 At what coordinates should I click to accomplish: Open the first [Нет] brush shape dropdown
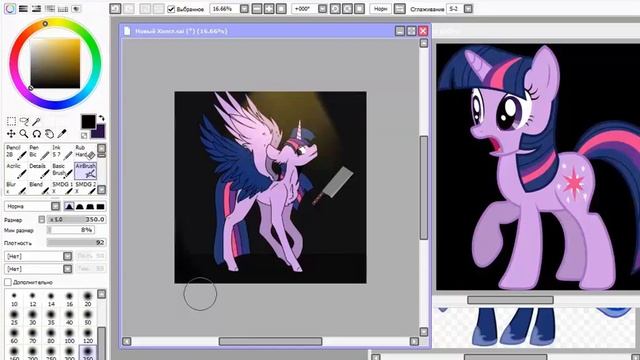coord(67,256)
